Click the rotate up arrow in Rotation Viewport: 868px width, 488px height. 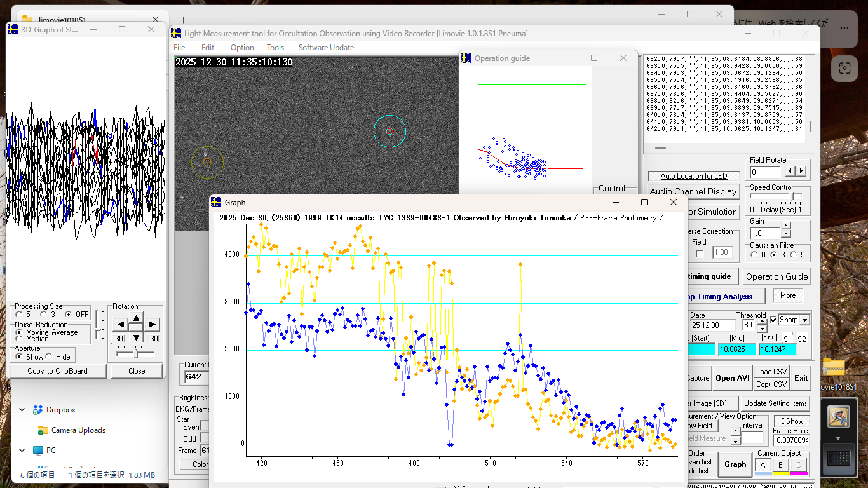pos(137,318)
